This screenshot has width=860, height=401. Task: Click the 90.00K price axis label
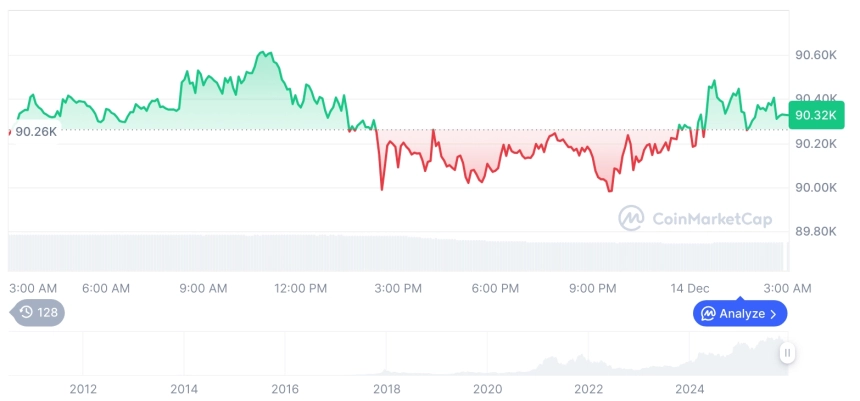(x=814, y=187)
